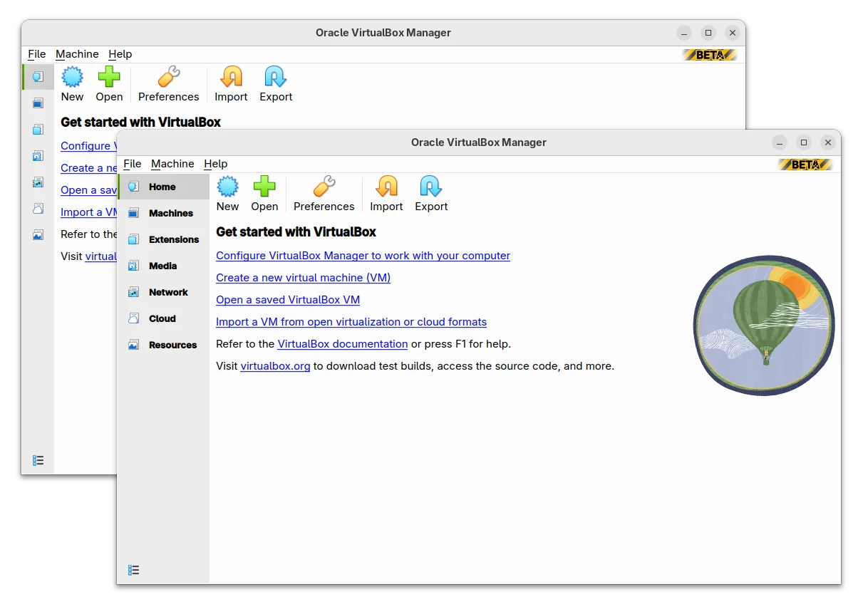Click Open a saved VirtualBox VM link
Image resolution: width=868 pixels, height=614 pixels.
point(288,299)
